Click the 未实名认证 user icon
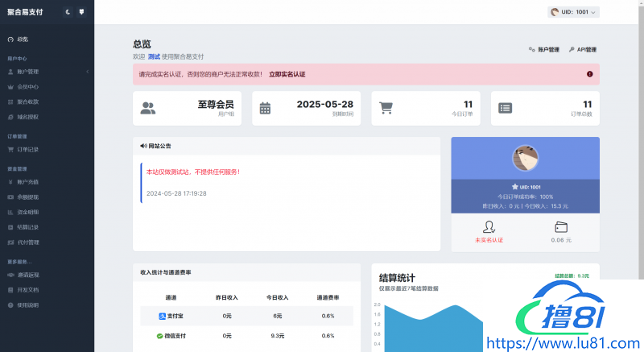Screen dimensions: 644x352 tap(488, 227)
